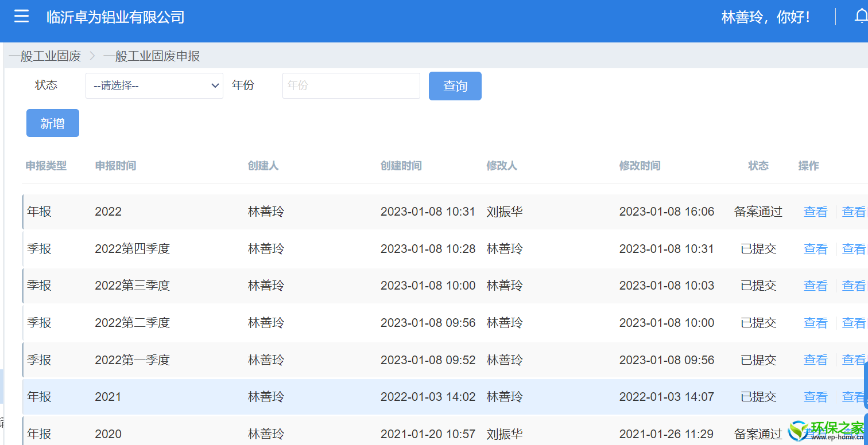Click first 查看 link for 2022第四季度 row
Screen dimensions: 868x445
(815, 249)
